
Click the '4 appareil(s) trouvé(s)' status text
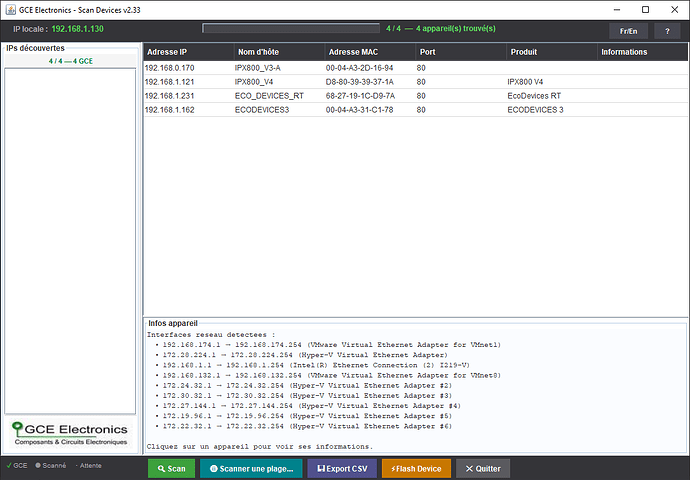click(455, 29)
